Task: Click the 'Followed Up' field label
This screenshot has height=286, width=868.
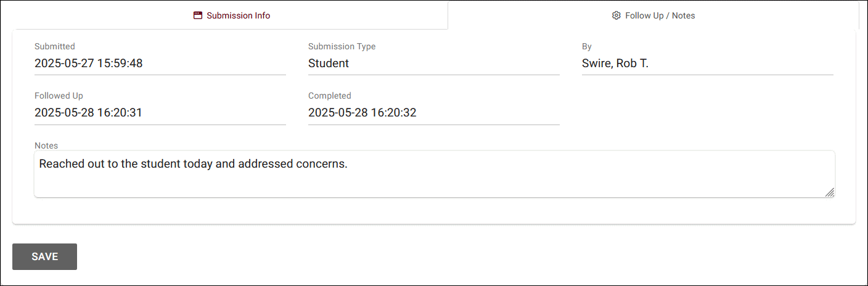Action: tap(59, 96)
